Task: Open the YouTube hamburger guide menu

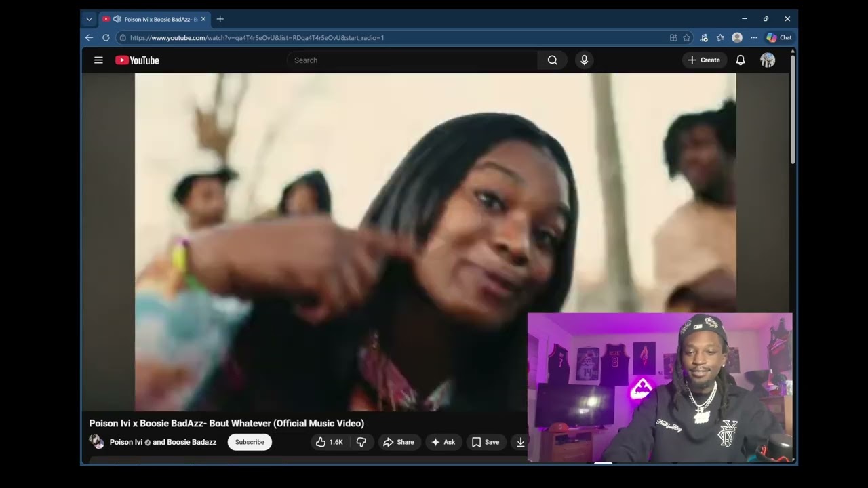Action: coord(98,60)
